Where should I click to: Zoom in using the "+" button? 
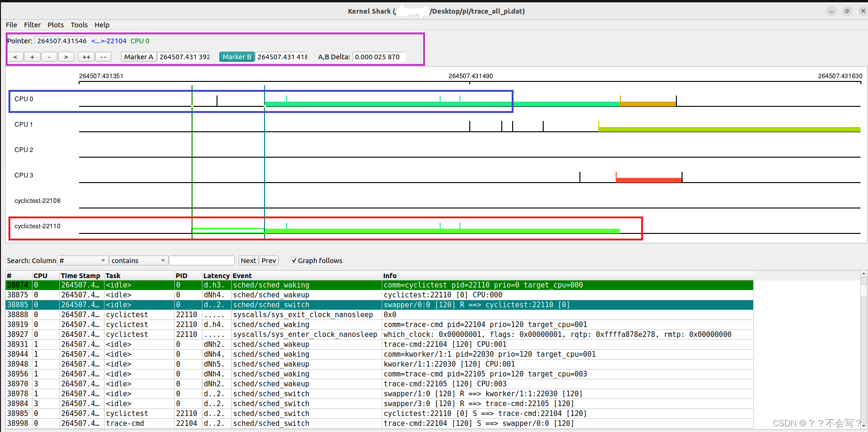pos(32,56)
